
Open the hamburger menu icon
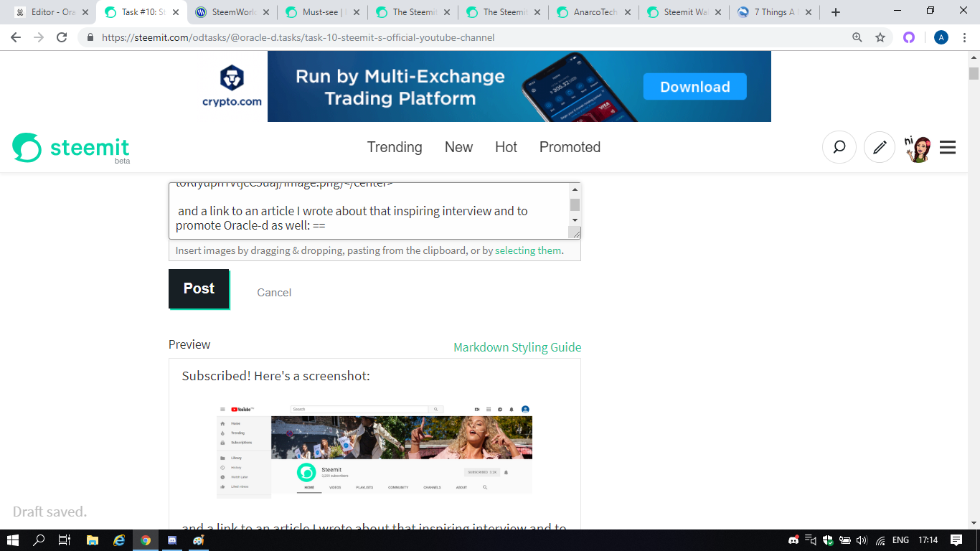click(x=948, y=148)
